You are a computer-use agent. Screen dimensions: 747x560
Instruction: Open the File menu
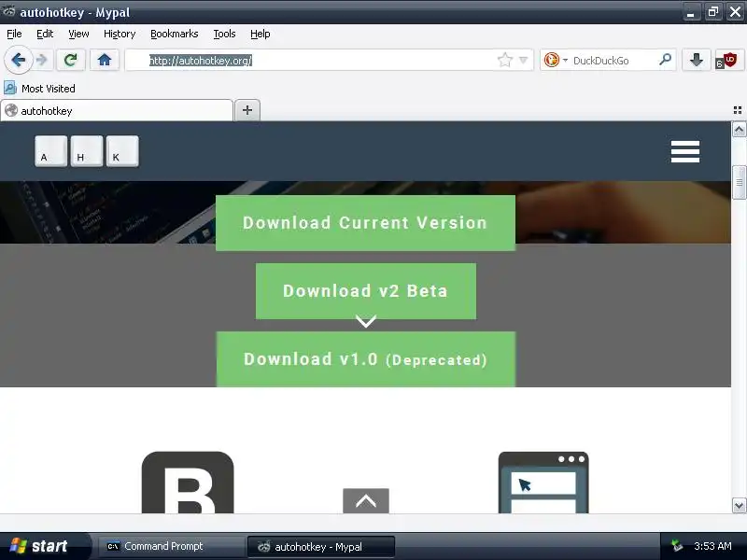point(14,34)
